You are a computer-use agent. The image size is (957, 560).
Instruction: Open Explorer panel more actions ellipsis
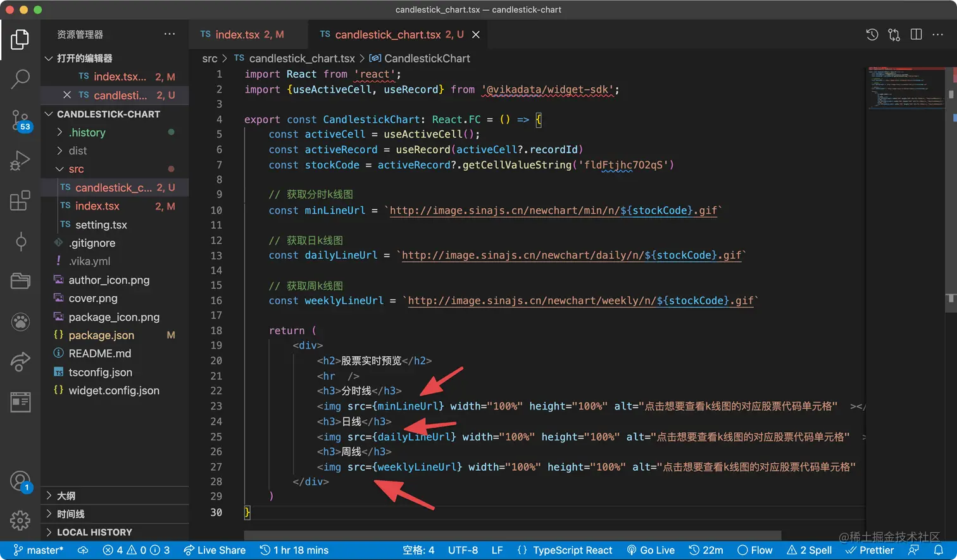(170, 34)
